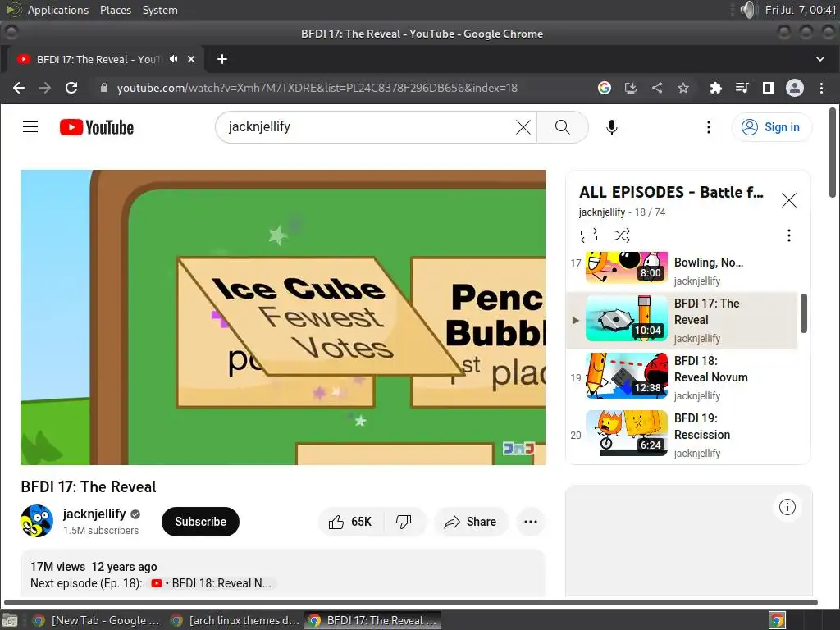Click the playlist panel scrollbar
840x630 pixels.
[x=804, y=313]
